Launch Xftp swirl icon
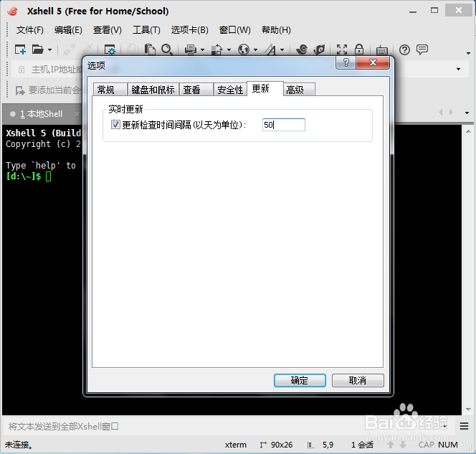 [302, 49]
